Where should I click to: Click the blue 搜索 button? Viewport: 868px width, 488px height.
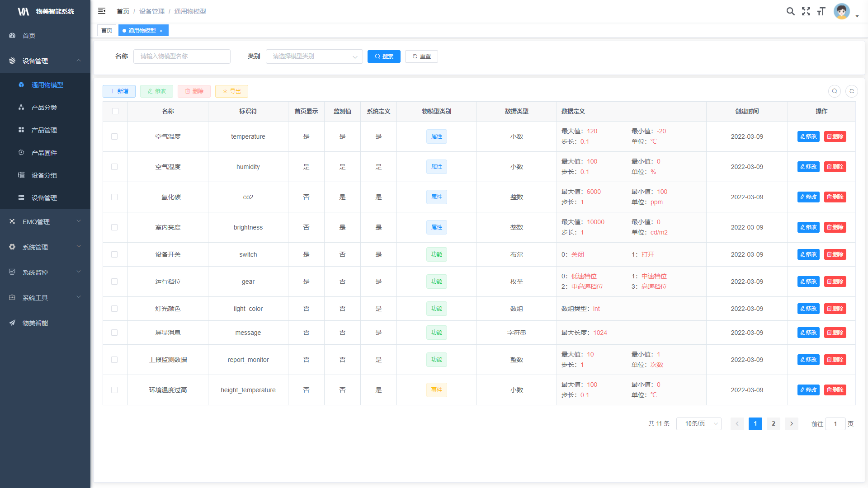point(384,56)
